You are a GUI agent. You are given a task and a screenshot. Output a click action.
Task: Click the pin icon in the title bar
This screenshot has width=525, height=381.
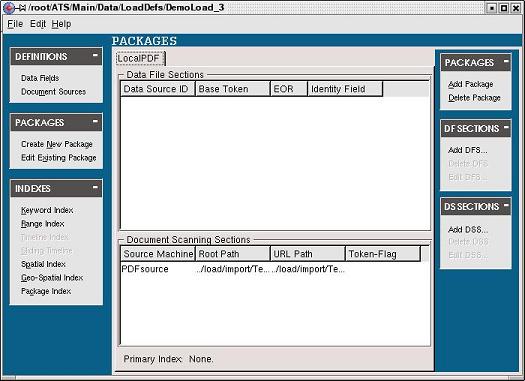21,8
